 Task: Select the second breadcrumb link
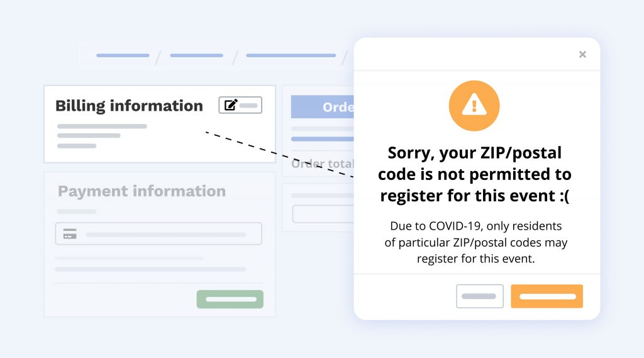196,55
